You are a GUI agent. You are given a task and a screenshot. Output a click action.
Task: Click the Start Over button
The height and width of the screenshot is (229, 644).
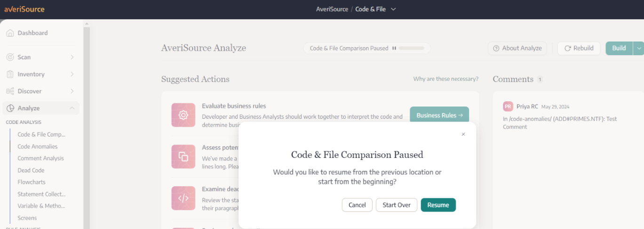point(397,205)
